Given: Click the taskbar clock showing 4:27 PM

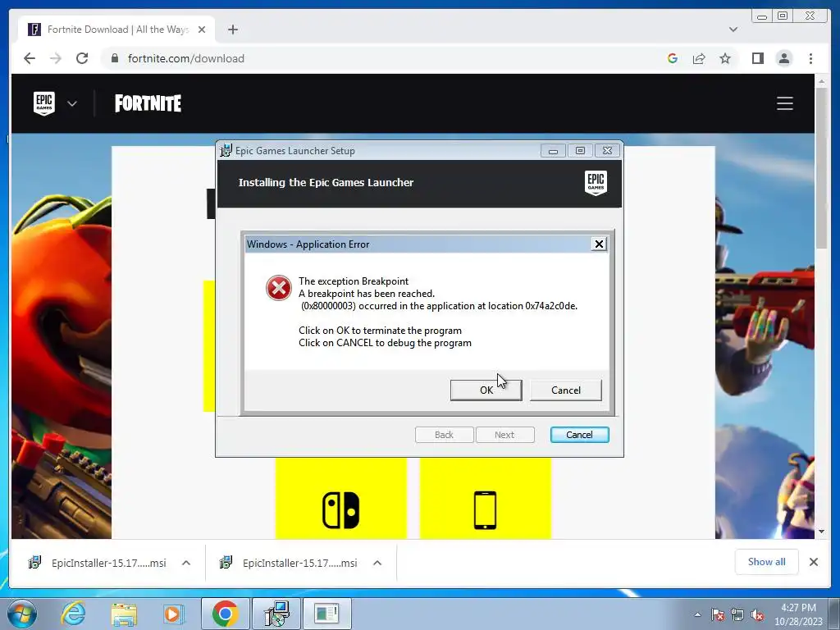Looking at the screenshot, I should point(798,614).
